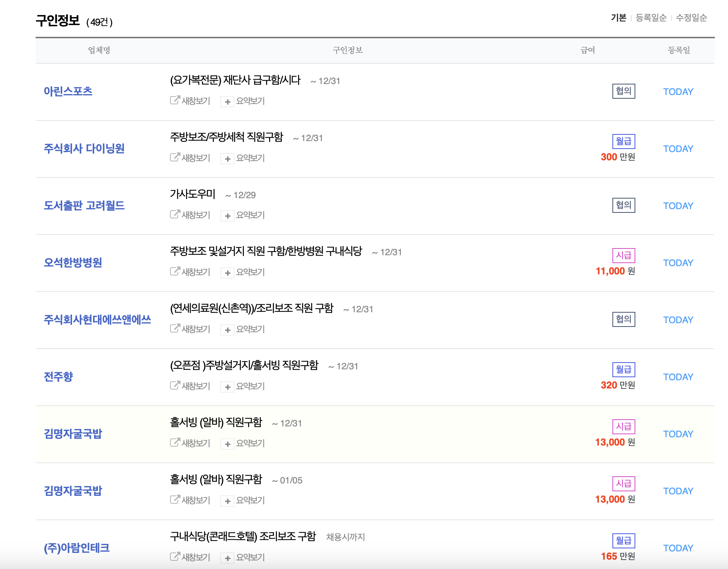Image resolution: width=728 pixels, height=569 pixels.
Task: Open (주)아람인테크 listing in new window
Action: click(x=190, y=557)
